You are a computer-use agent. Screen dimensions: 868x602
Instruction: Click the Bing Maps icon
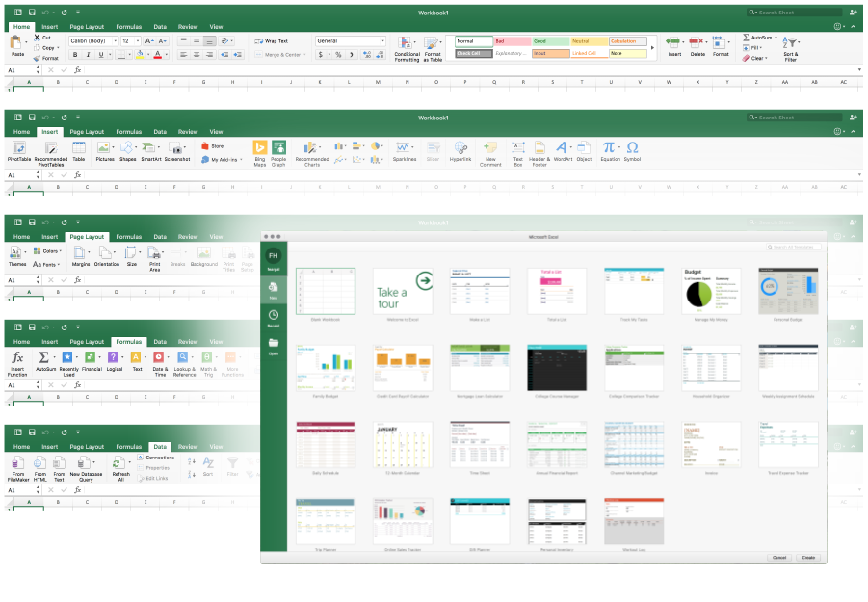pos(259,147)
